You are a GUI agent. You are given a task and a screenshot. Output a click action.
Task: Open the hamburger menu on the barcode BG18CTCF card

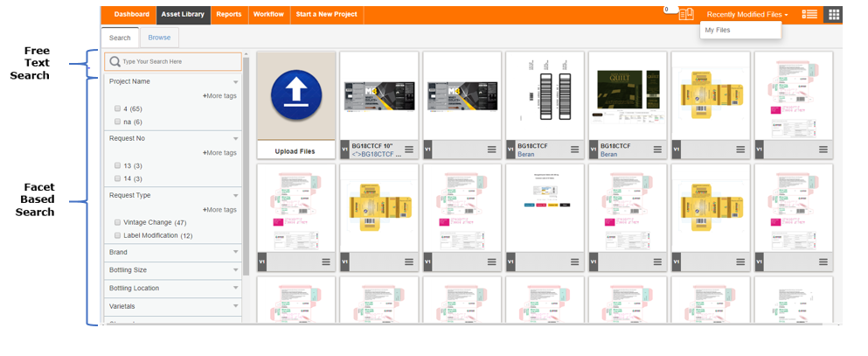[x=574, y=150]
